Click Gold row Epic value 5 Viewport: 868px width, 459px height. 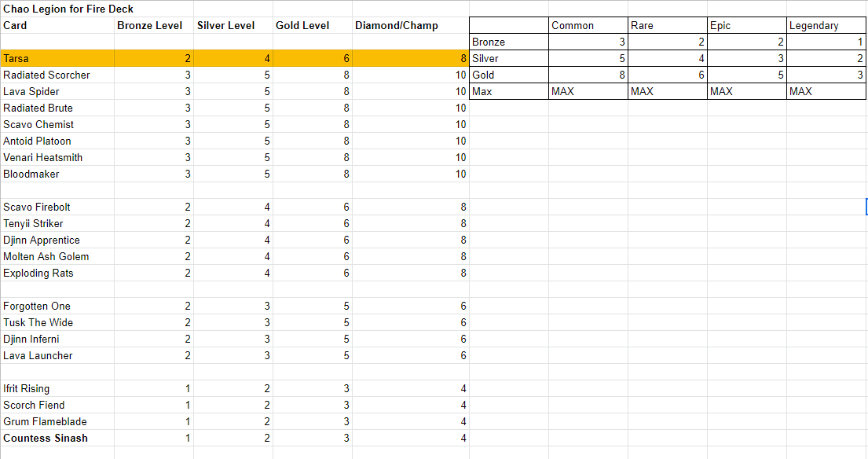tap(747, 75)
